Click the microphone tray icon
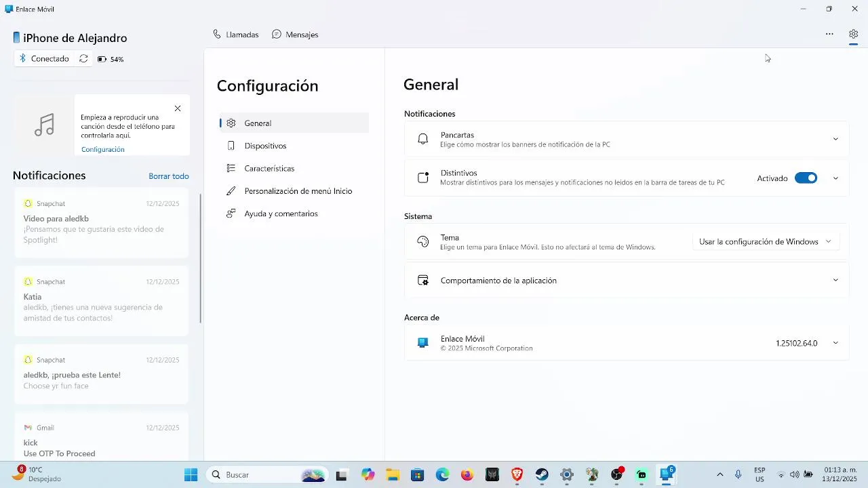This screenshot has width=868, height=488. tap(738, 475)
